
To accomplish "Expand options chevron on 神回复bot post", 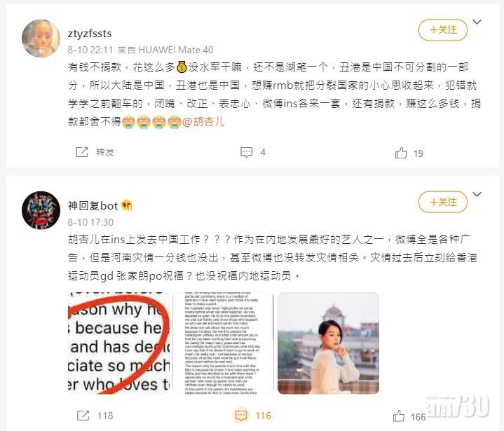I will click(477, 194).
